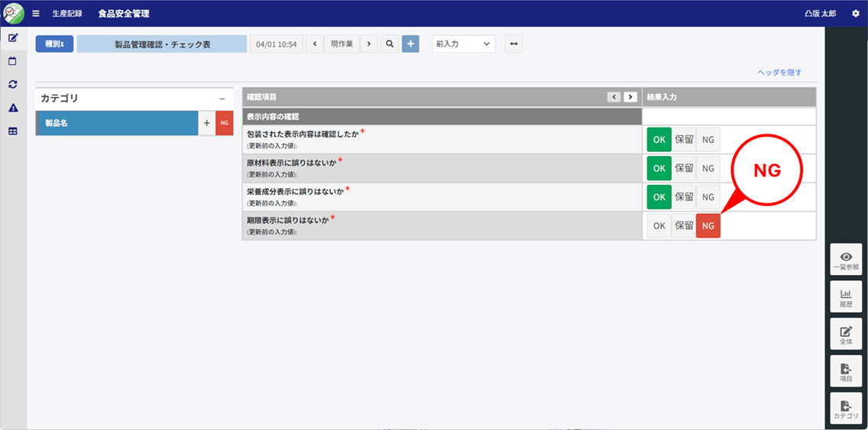Open the calendar icon in left sidebar

pyautogui.click(x=13, y=61)
